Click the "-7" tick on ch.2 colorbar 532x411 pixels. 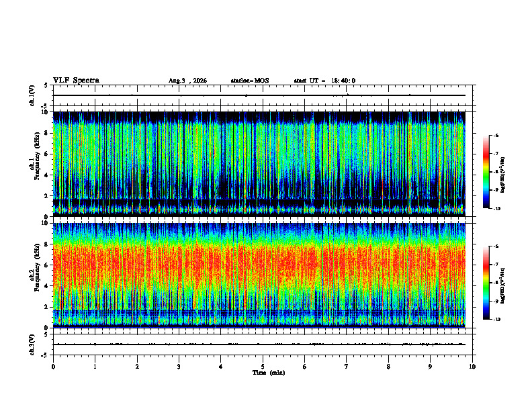pyautogui.click(x=496, y=265)
